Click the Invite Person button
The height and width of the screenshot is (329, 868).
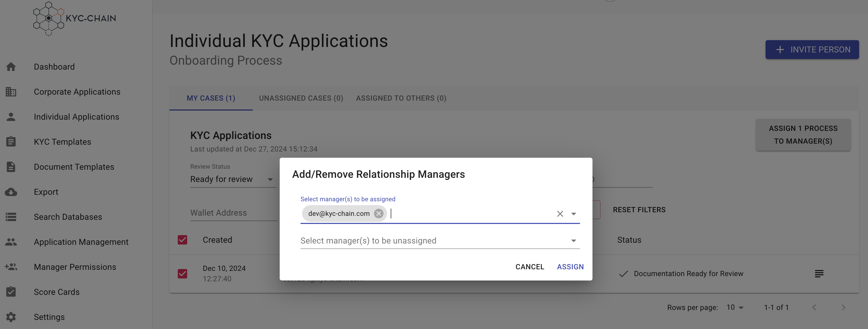pos(812,50)
